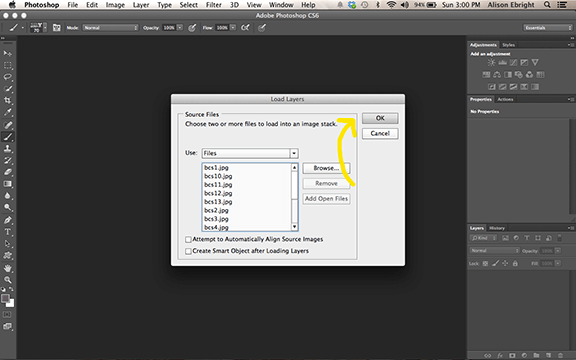Screen dimensions: 576x360
Task: Open the Brush Preset picker
Action: [x=39, y=28]
